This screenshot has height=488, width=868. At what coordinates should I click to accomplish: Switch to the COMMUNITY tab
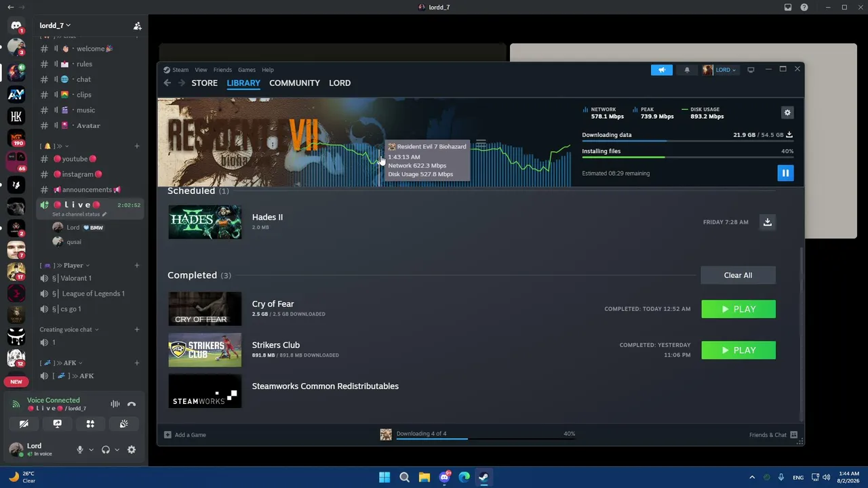pyautogui.click(x=294, y=83)
